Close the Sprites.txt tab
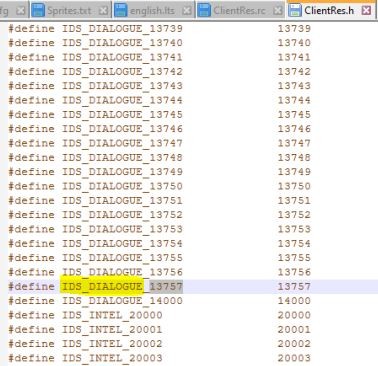 103,11
